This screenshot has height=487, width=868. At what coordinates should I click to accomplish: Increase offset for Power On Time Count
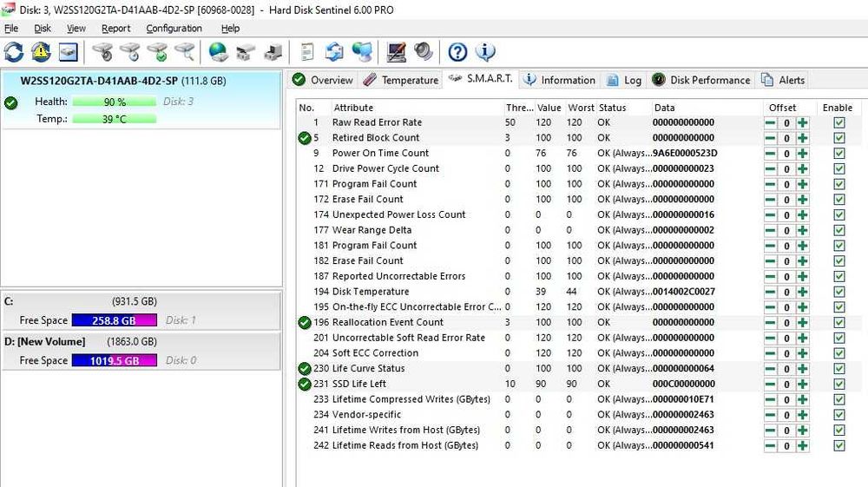pos(803,154)
